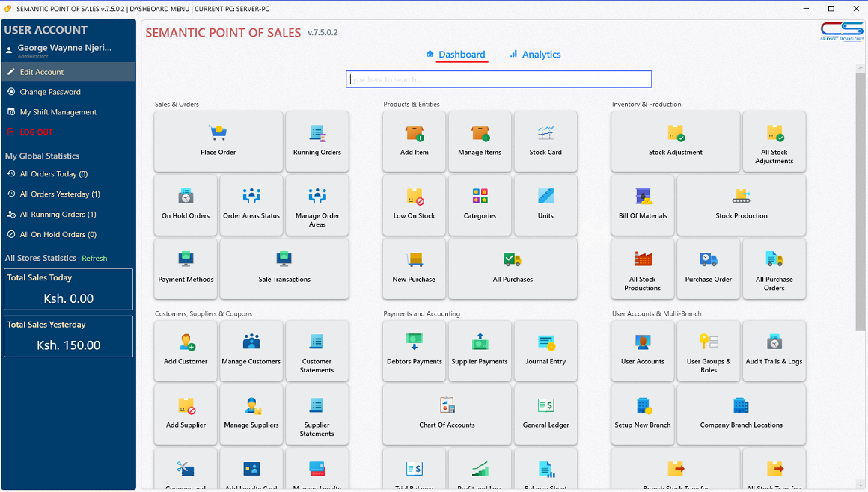The width and height of the screenshot is (868, 492).
Task: Click the Add Item icon
Action: click(x=414, y=135)
